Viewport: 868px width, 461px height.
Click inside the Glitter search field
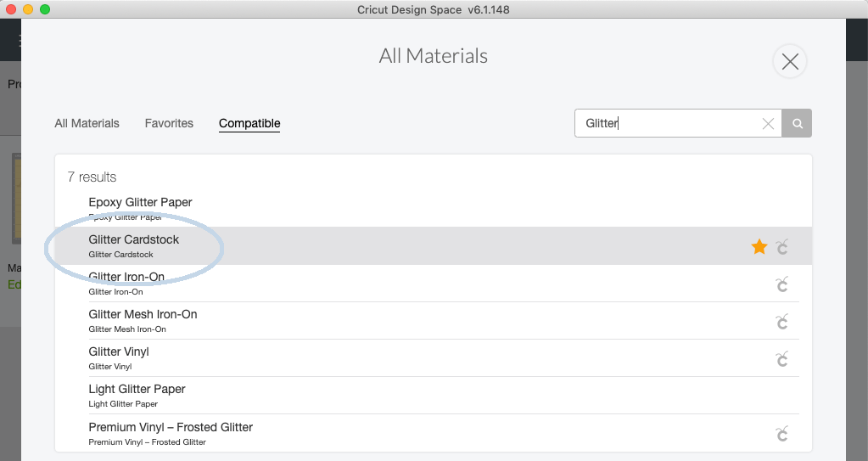(x=666, y=124)
